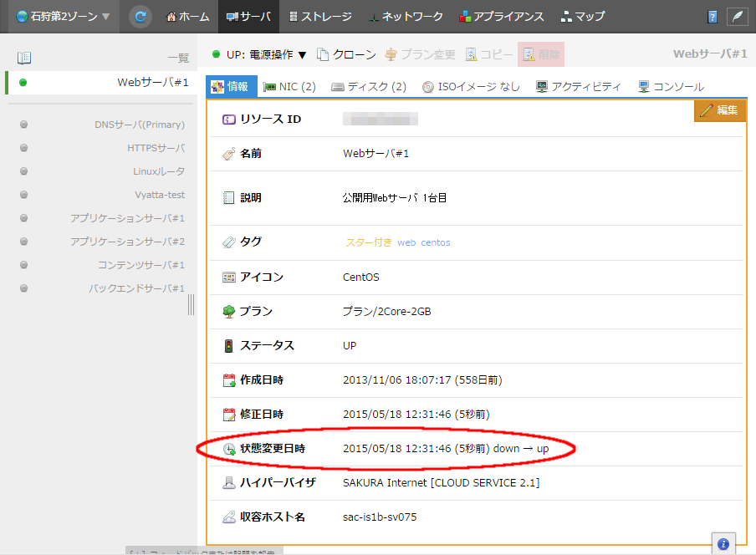Go to the Home page
This screenshot has width=756, height=555.
pos(188,17)
